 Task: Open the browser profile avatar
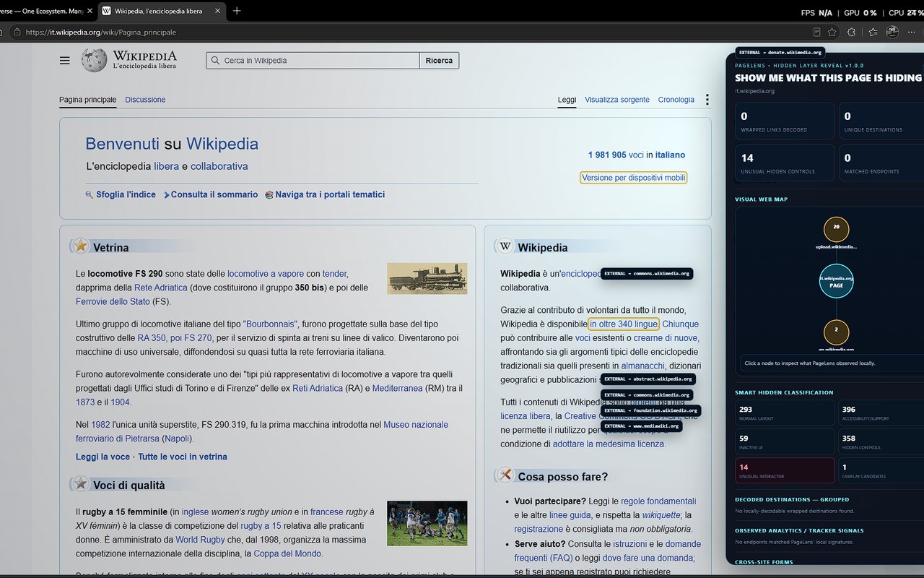(892, 32)
